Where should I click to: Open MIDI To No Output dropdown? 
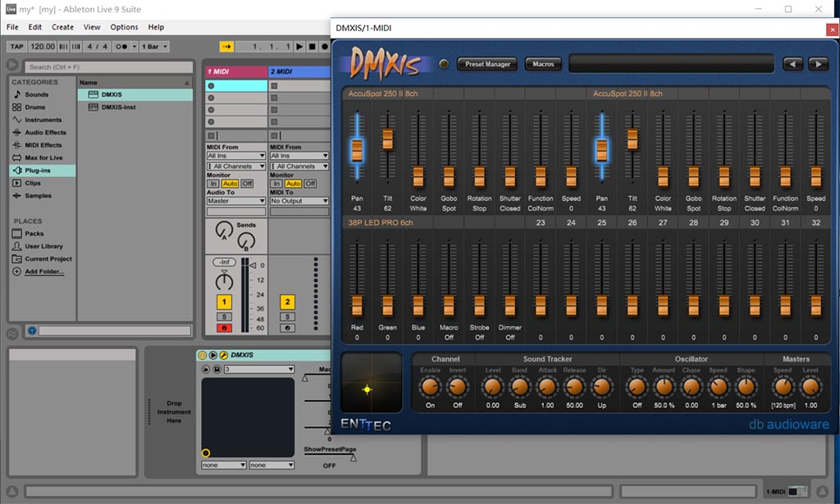[299, 201]
